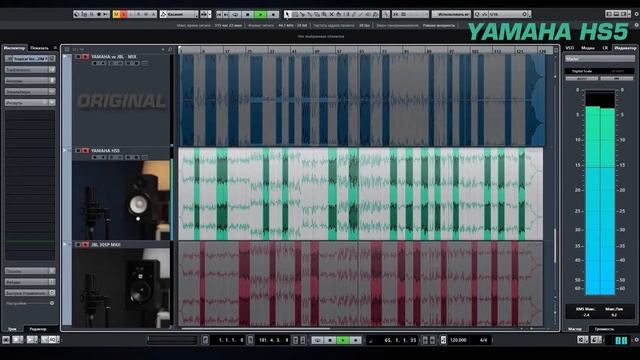Click Stop in the bottom transport bar

point(330,340)
